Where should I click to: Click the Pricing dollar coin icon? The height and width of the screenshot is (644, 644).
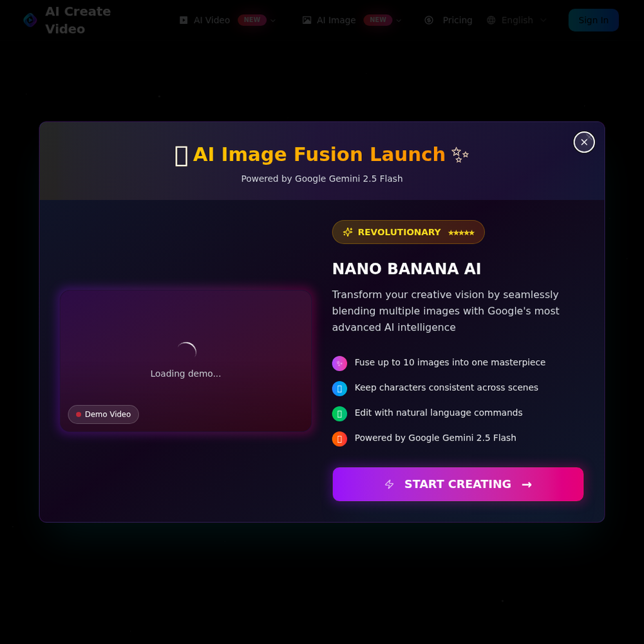coord(429,20)
